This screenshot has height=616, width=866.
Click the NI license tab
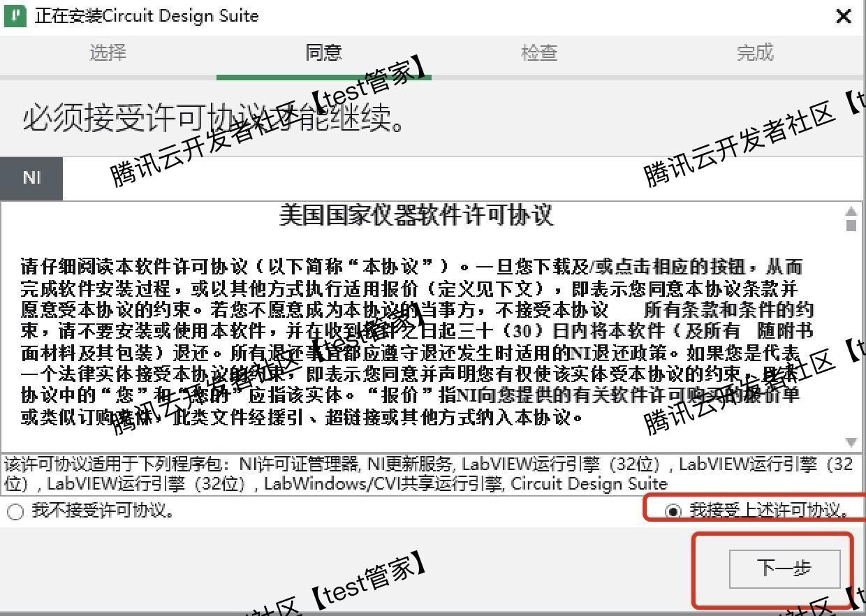point(31,177)
